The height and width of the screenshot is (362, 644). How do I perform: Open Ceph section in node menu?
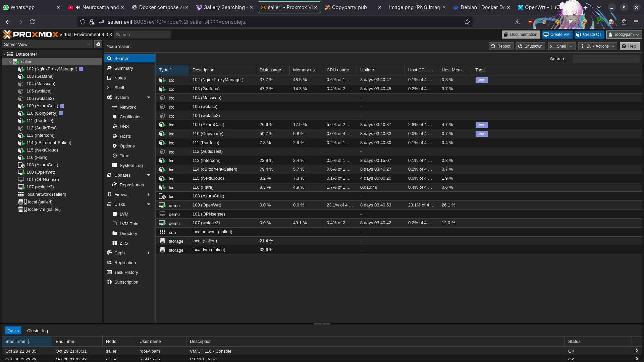[119, 253]
